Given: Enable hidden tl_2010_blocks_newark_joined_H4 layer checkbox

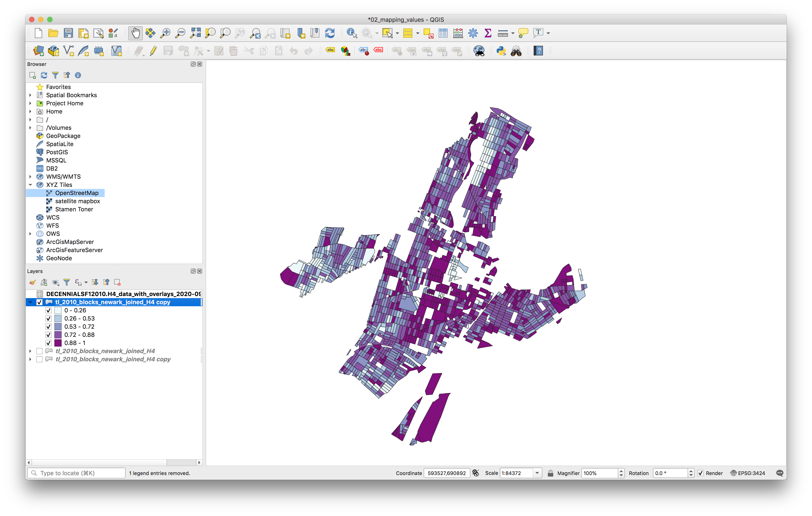Looking at the screenshot, I should [x=39, y=351].
